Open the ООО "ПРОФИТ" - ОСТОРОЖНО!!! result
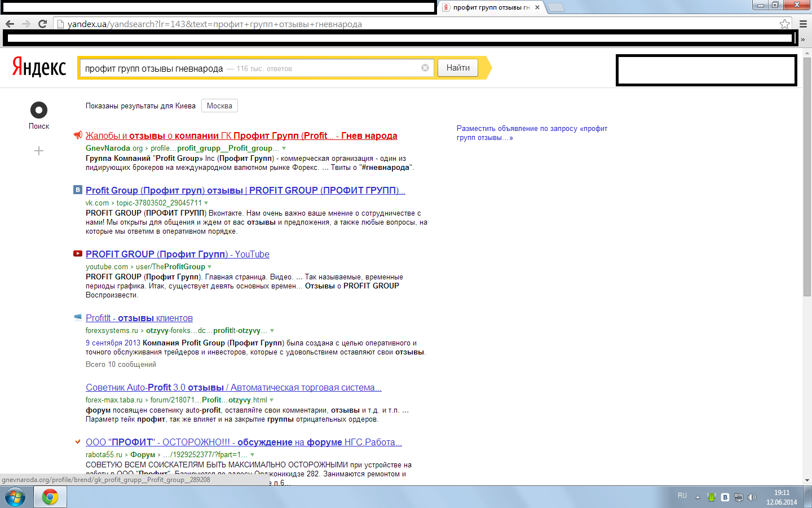812x508 pixels. [x=244, y=442]
